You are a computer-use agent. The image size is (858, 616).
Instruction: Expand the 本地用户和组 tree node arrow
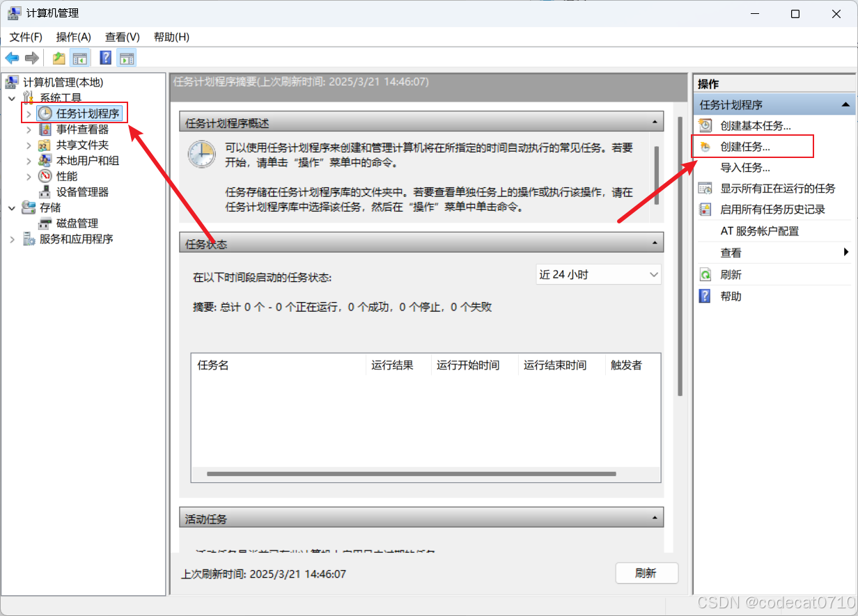click(x=29, y=161)
